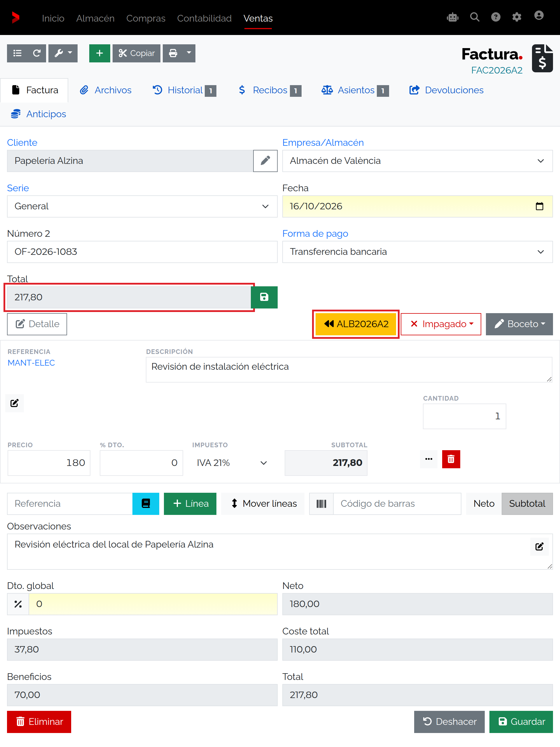The height and width of the screenshot is (747, 560).
Task: Click the printer icon button
Action: click(173, 53)
